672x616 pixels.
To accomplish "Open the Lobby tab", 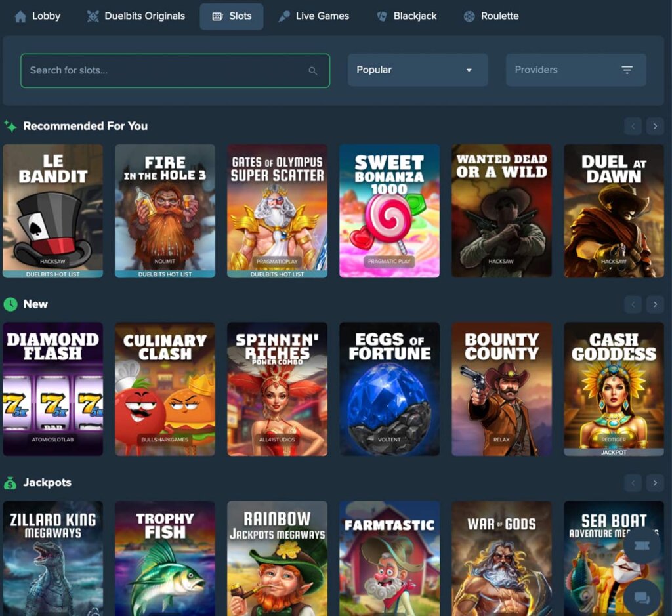I will click(37, 16).
